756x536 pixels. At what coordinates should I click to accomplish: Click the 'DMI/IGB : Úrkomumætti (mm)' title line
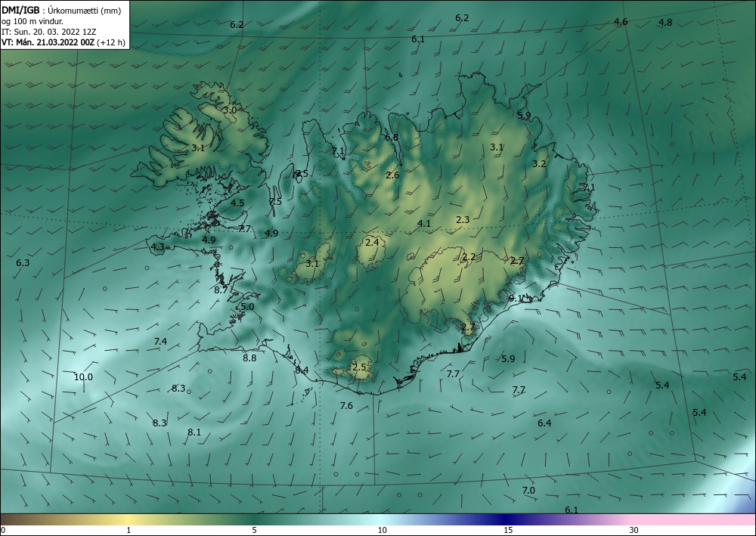tap(60, 10)
